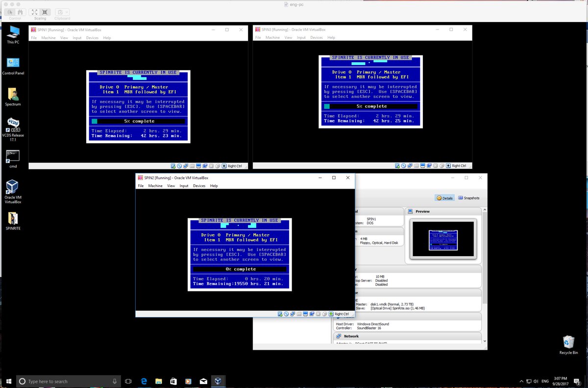Click 'Type here to search' taskbar box
This screenshot has width=588, height=388.
click(x=68, y=381)
